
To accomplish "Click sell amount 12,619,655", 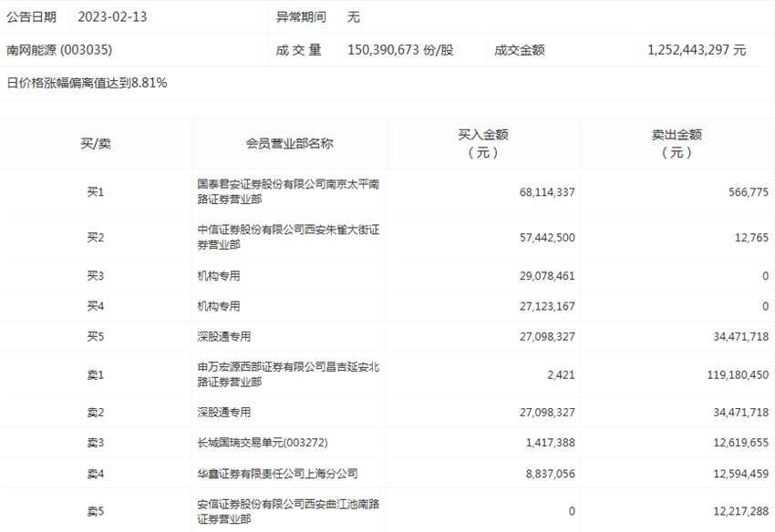I will tap(741, 443).
